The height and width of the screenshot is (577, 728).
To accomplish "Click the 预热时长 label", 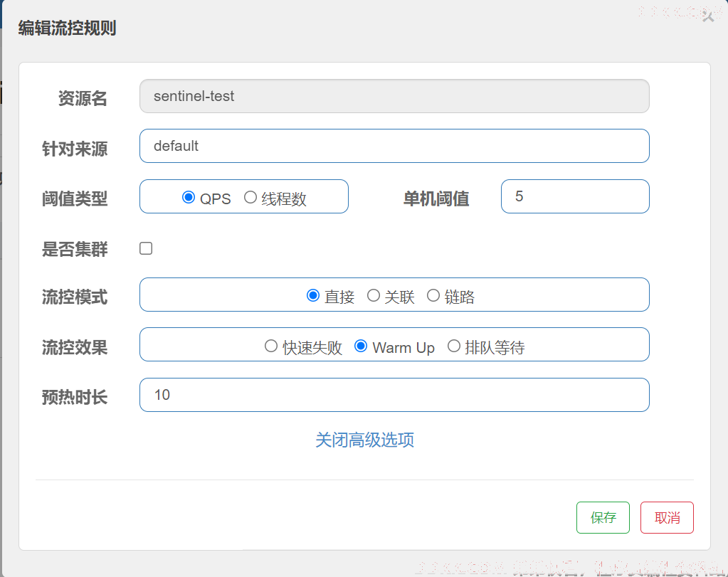I will coord(75,398).
